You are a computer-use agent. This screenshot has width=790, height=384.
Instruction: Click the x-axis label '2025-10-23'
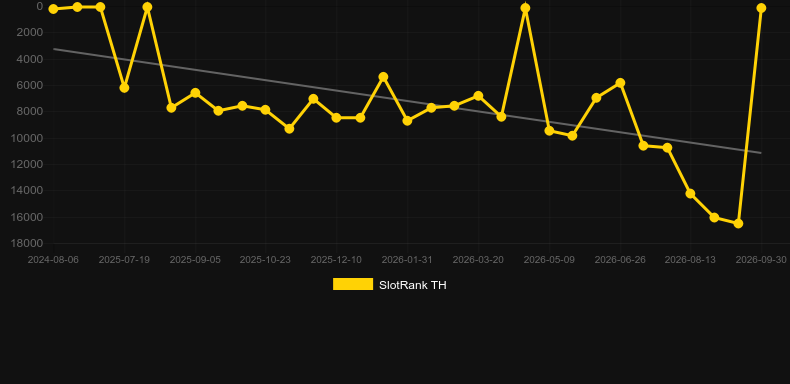[265, 260]
